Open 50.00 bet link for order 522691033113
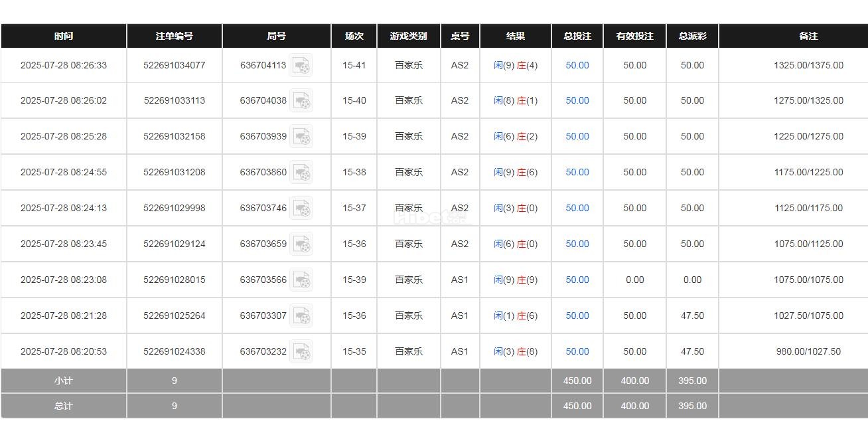The image size is (868, 433). (577, 101)
